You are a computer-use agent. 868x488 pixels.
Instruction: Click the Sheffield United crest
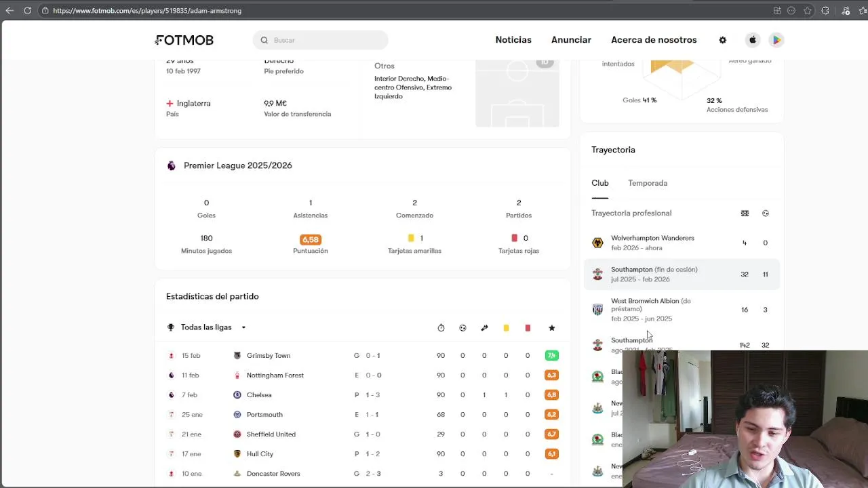(x=237, y=434)
